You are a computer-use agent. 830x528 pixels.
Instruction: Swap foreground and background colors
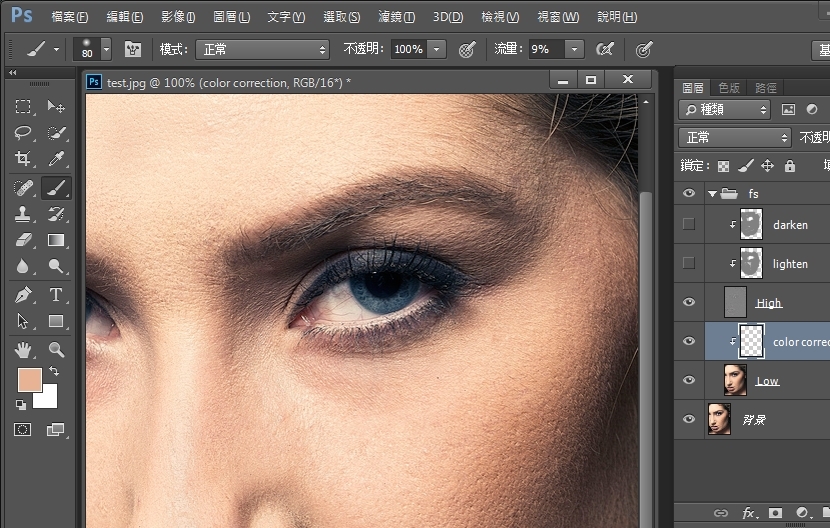click(53, 371)
